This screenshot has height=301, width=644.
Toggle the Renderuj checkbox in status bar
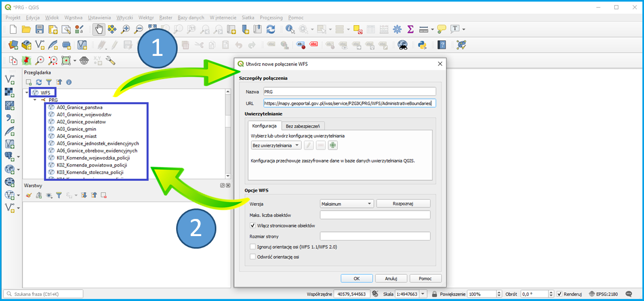pos(559,294)
